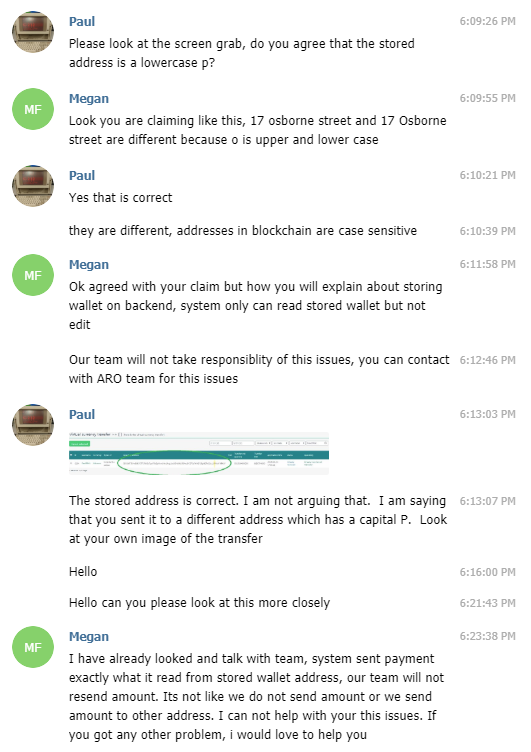Screen dimensions: 531x752
Task: Select the 'Our team will not take responsiblity' message
Action: click(259, 369)
